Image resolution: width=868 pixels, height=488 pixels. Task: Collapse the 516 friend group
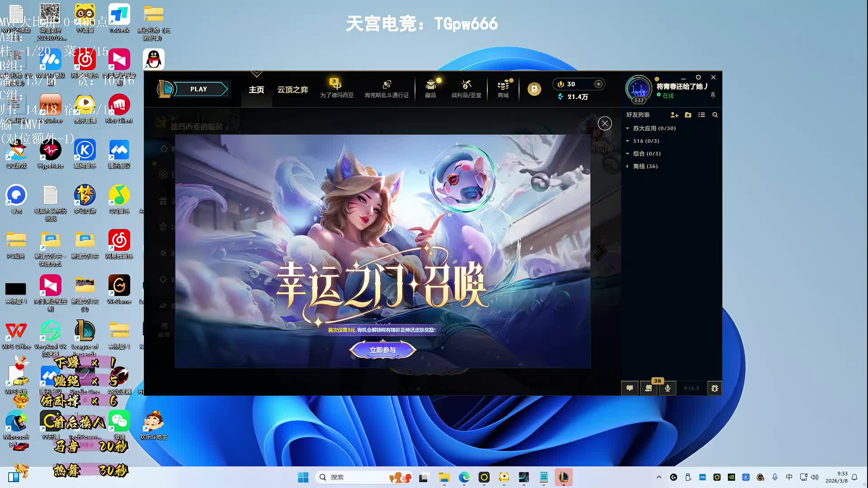click(627, 141)
